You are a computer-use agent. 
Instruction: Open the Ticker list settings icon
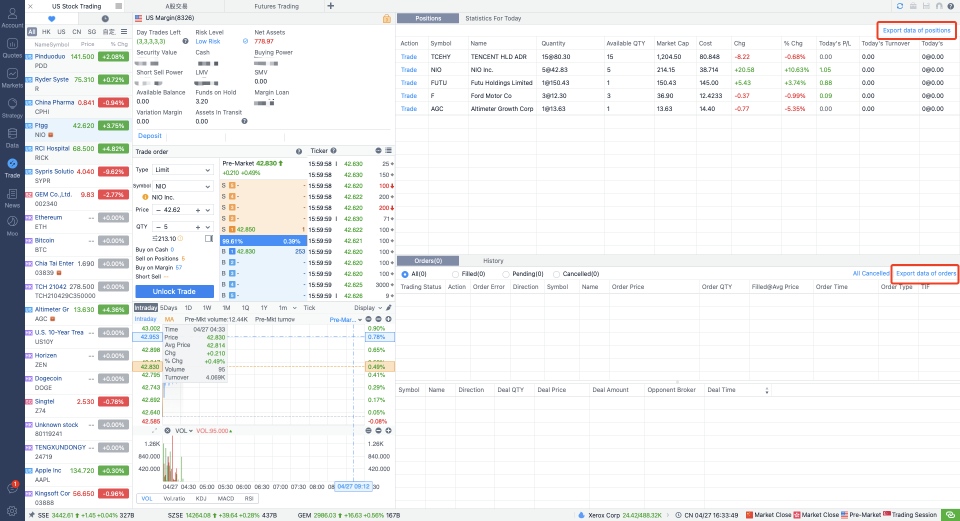[388, 151]
